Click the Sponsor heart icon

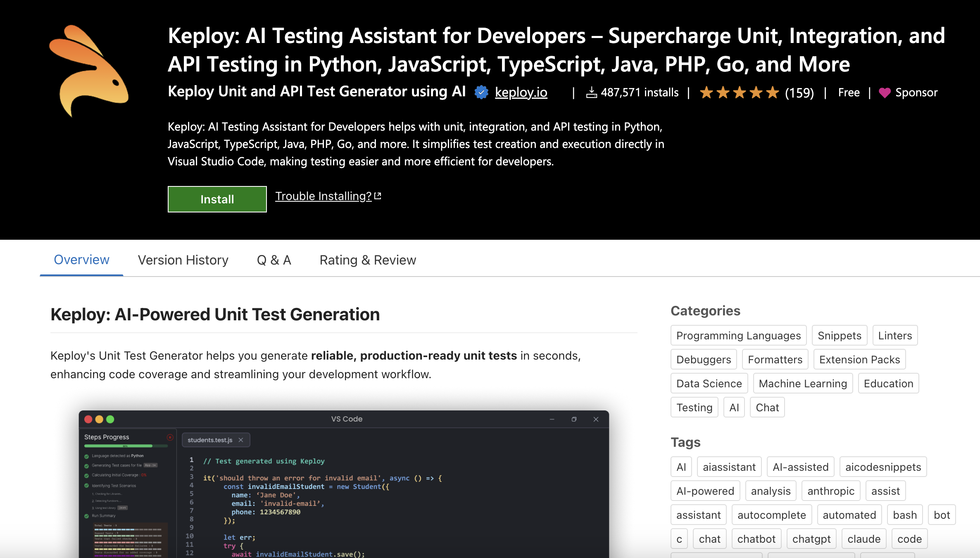[x=885, y=93]
